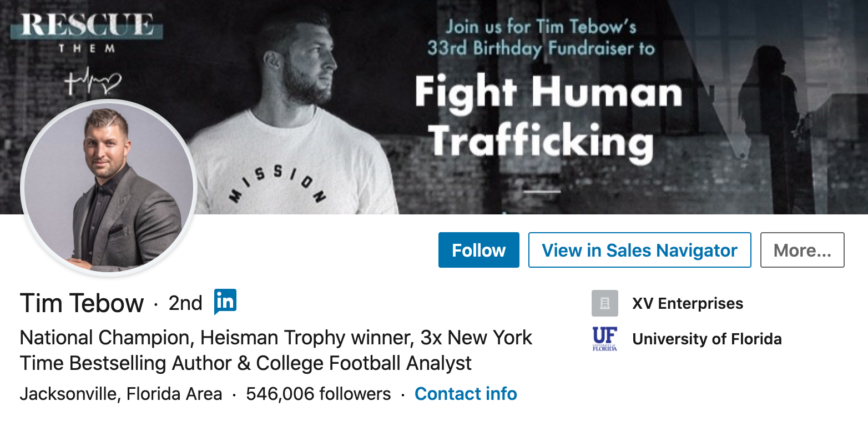The width and height of the screenshot is (868, 431).
Task: Click the blue Follow button
Action: [x=478, y=250]
